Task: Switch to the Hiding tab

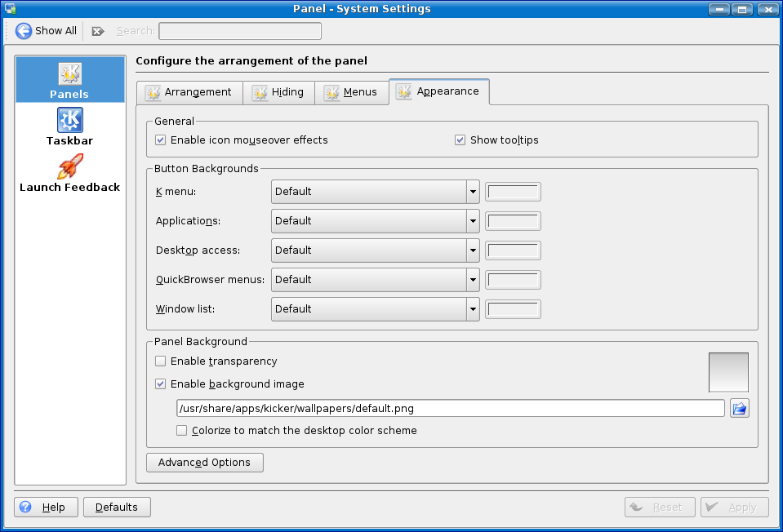Action: 278,92
